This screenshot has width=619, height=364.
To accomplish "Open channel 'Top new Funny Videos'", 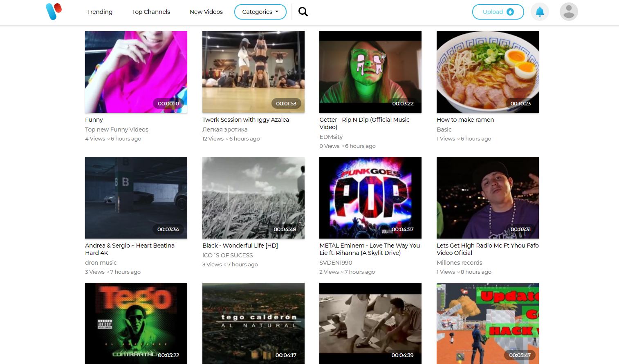I will (x=117, y=130).
